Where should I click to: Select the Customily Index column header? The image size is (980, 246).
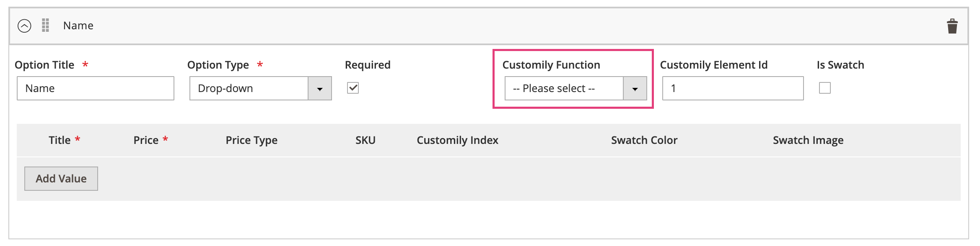pos(457,140)
